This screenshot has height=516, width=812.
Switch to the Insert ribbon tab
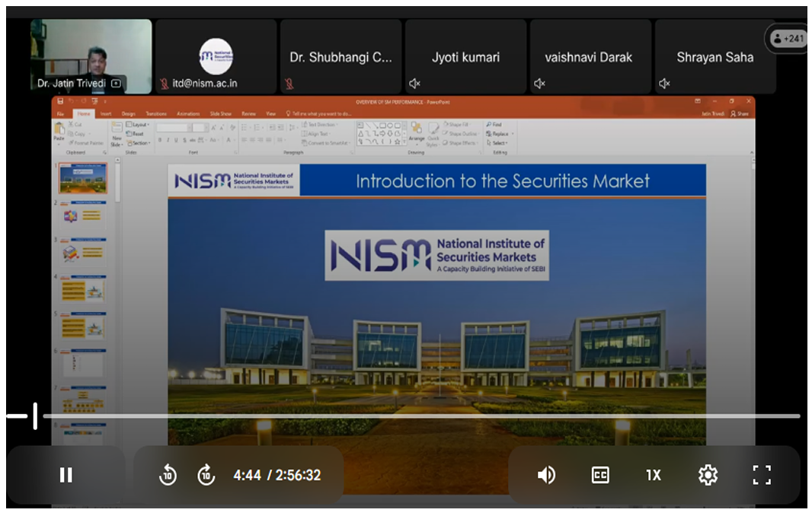tap(106, 114)
